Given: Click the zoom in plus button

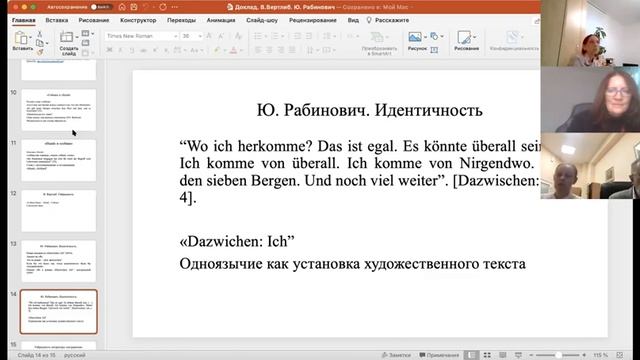Looking at the screenshot, I should (x=584, y=355).
